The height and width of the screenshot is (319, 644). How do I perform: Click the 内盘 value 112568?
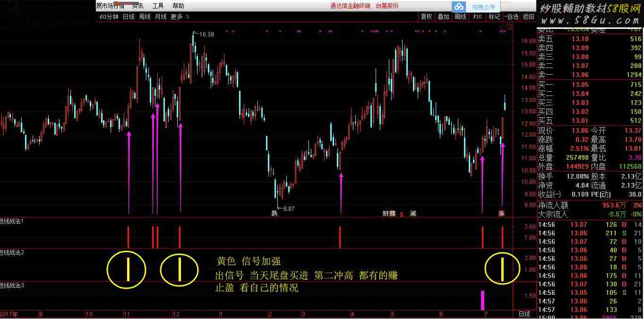tap(630, 166)
